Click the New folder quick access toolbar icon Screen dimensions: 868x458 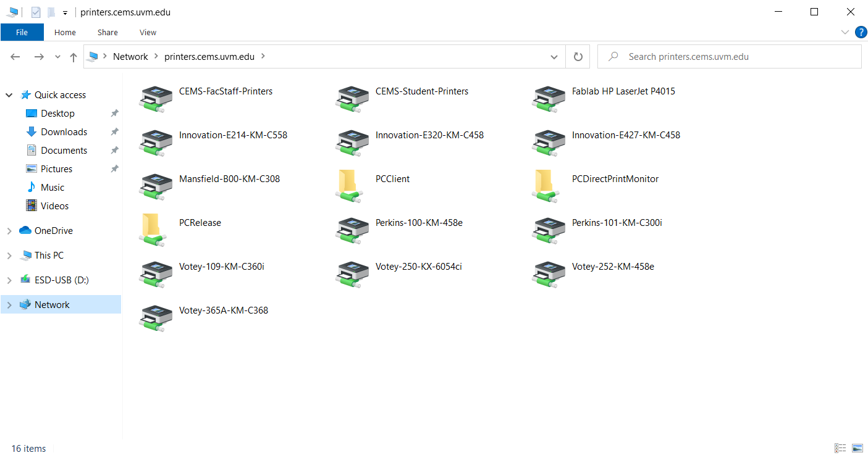[51, 12]
